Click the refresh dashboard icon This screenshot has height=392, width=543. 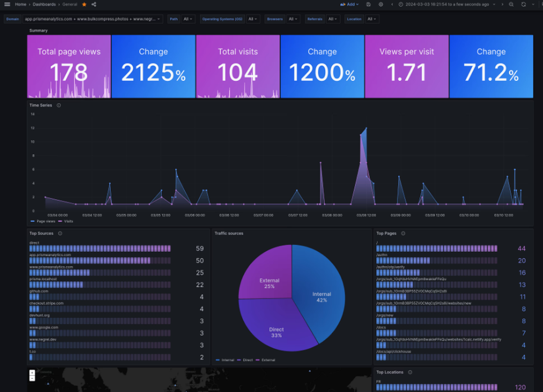[x=523, y=4]
